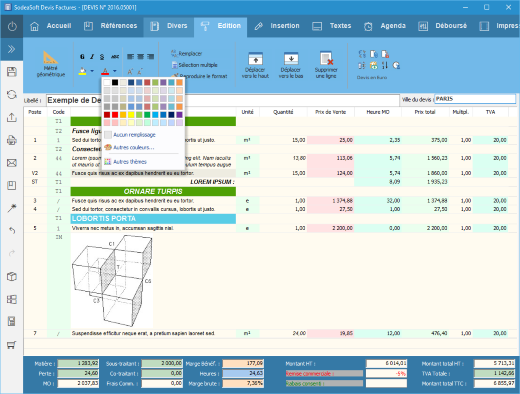The width and height of the screenshot is (520, 394).
Task: Toggle bold formatting
Action: (x=82, y=57)
